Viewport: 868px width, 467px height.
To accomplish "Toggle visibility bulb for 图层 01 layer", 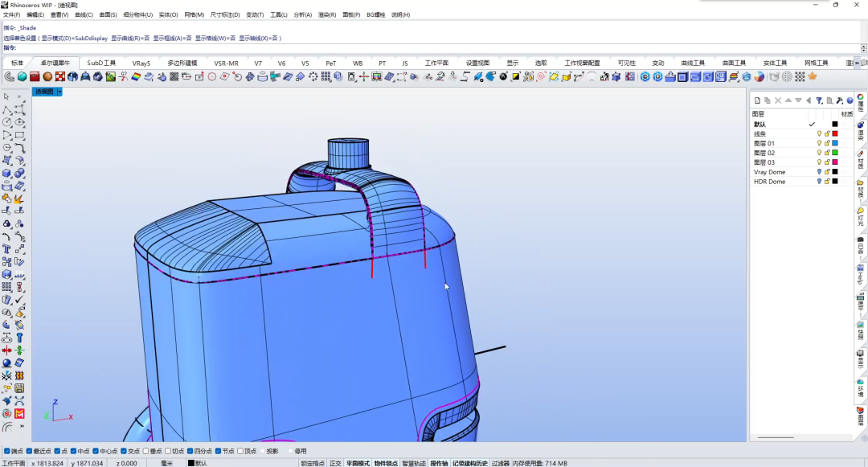I will click(x=819, y=143).
